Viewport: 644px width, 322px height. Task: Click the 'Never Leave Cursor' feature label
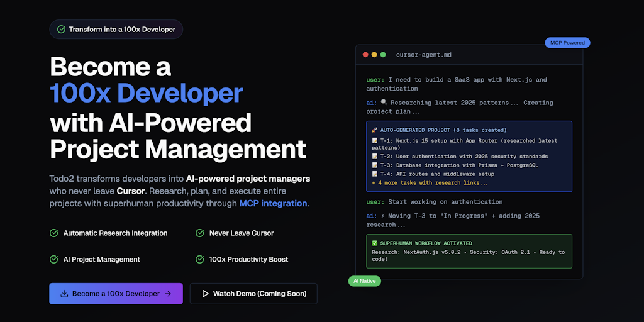[x=241, y=233]
